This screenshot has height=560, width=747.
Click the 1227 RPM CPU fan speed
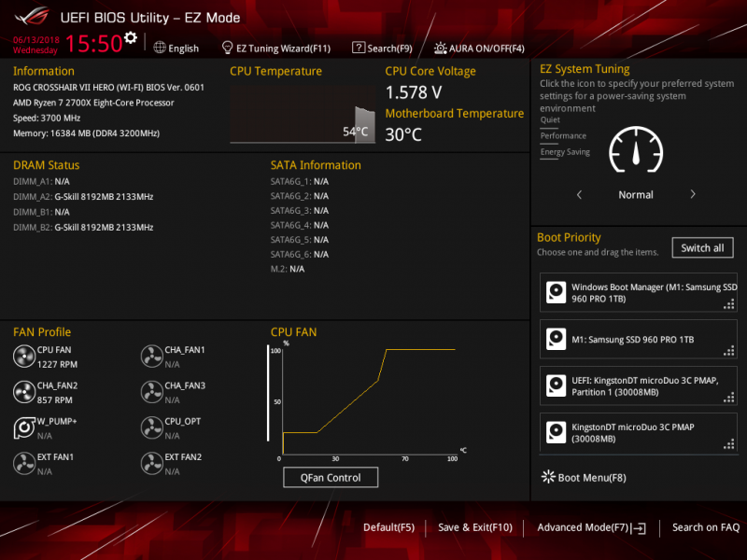(57, 364)
